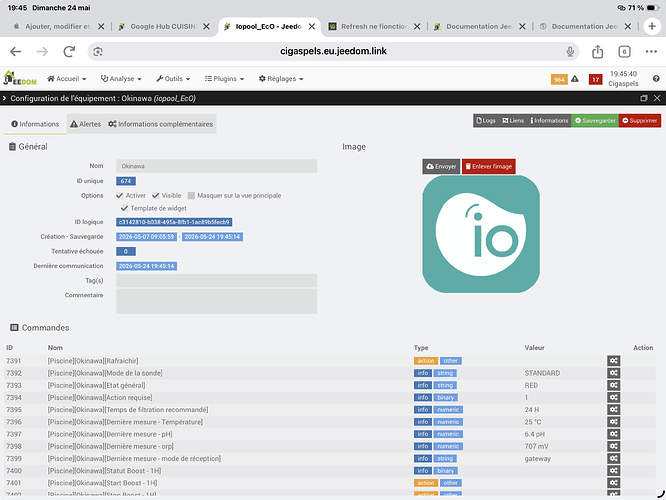Open the help question mark icon

pos(656,79)
